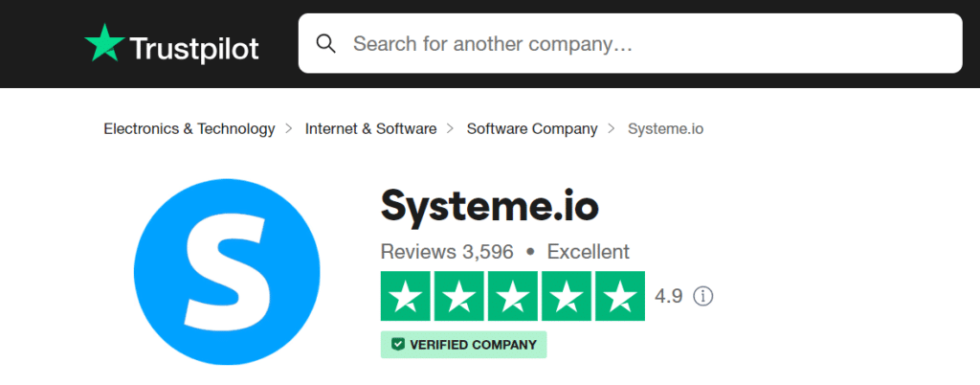Click the Trustpilot wordmark text
Screen dimensions: 980x385
pos(193,47)
